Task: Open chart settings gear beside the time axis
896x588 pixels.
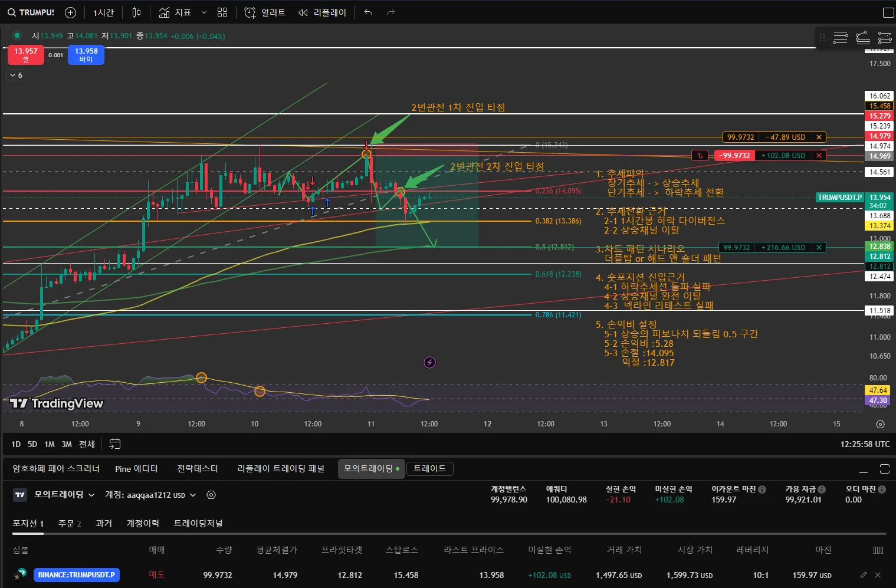Action: pos(880,424)
